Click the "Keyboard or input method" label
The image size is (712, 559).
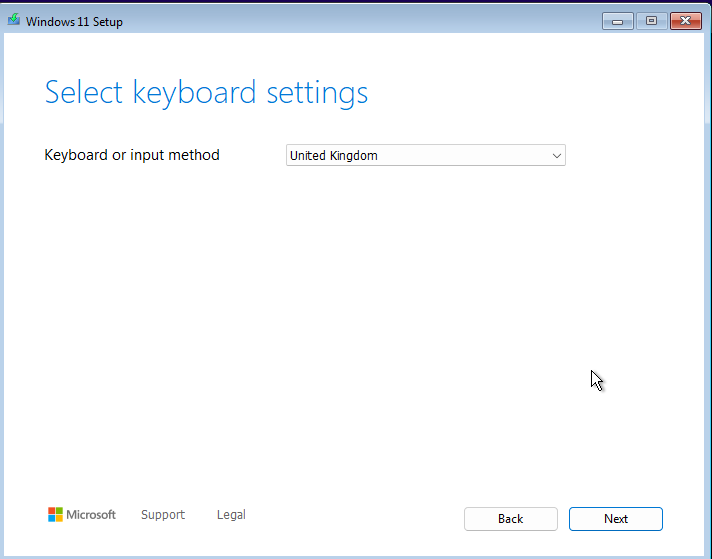click(x=132, y=155)
